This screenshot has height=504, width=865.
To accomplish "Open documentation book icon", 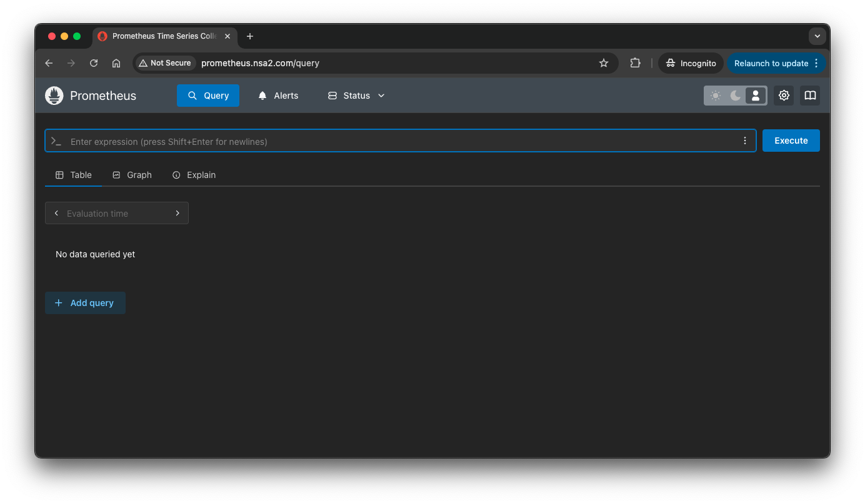I will 810,96.
